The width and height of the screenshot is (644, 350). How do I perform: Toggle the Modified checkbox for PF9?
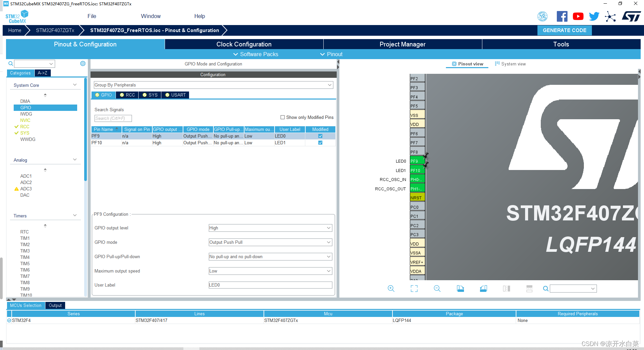(x=320, y=136)
